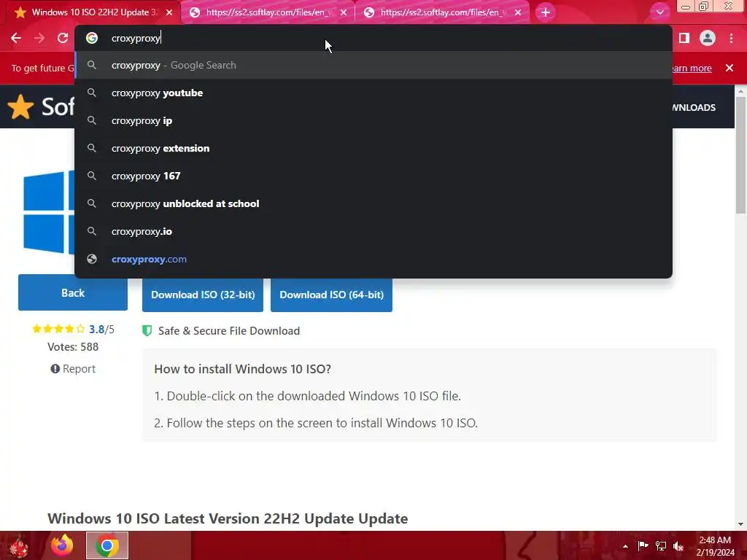Open the Chrome side panel icon

click(x=684, y=38)
